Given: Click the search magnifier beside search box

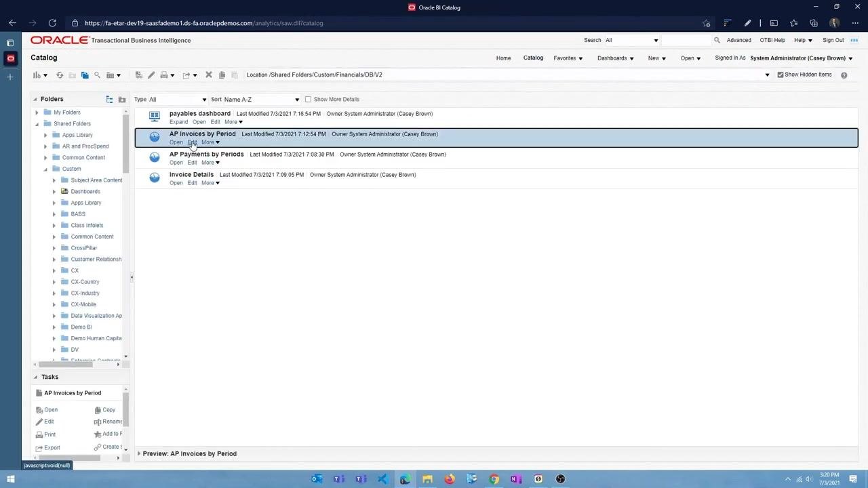Looking at the screenshot, I should (x=717, y=41).
